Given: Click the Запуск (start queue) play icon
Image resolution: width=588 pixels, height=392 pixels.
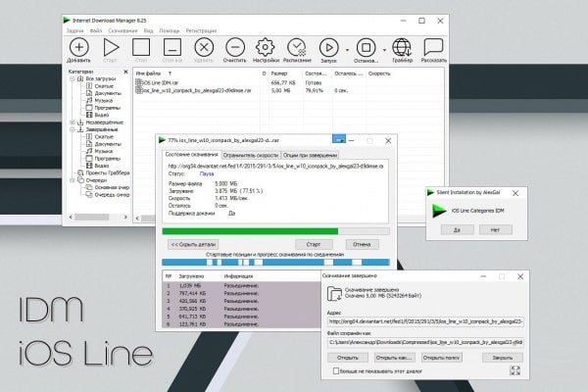Looking at the screenshot, I should tap(329, 48).
